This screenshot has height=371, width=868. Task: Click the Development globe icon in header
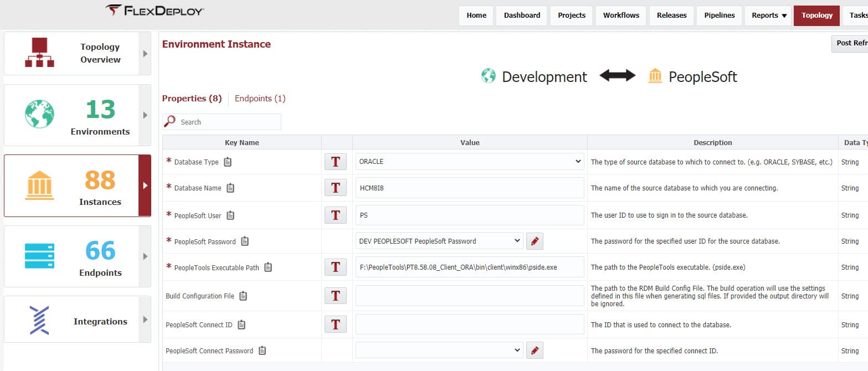[x=489, y=76]
